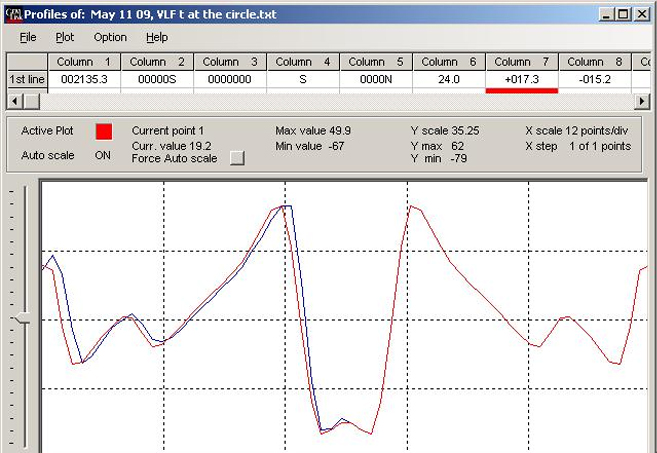Click the vertical scale slider handle
This screenshot has width=657, height=453.
tap(21, 318)
